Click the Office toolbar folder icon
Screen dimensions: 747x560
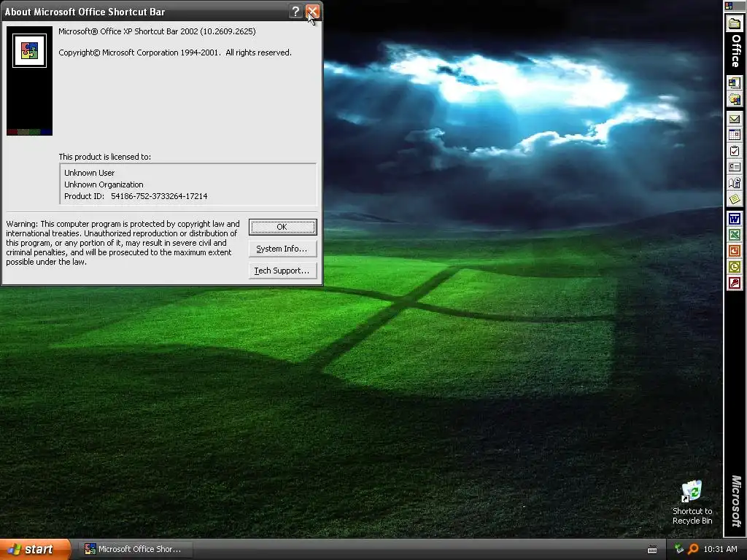[734, 23]
